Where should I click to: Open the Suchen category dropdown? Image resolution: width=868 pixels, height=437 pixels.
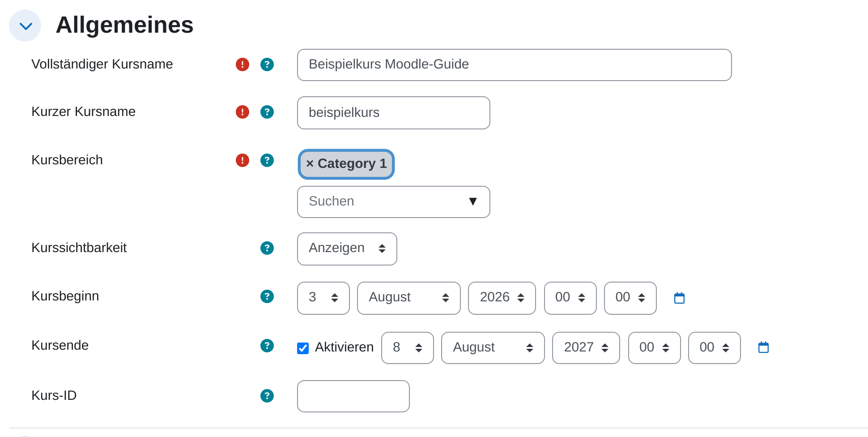(393, 202)
